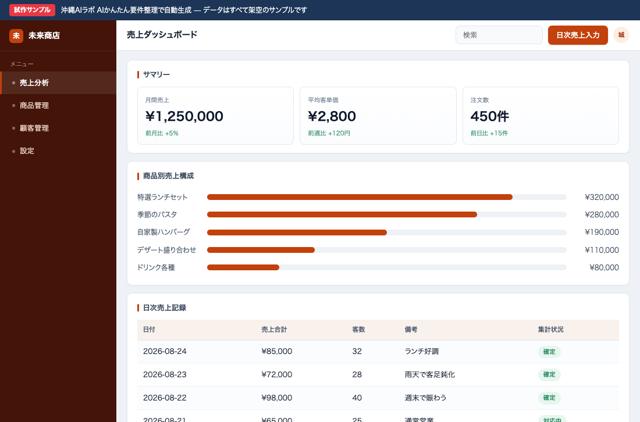Click the 試作サンプル badge
Image resolution: width=640 pixels, height=422 pixels.
pos(32,10)
